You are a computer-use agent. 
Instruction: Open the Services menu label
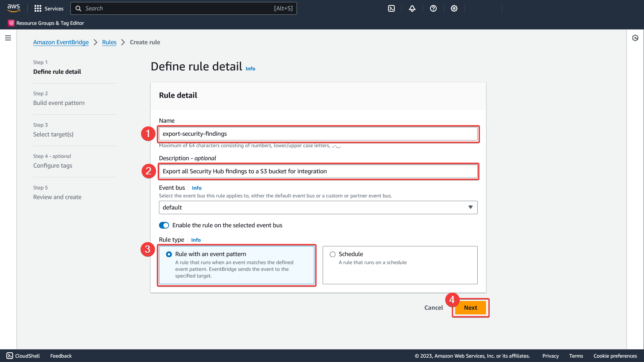click(54, 8)
